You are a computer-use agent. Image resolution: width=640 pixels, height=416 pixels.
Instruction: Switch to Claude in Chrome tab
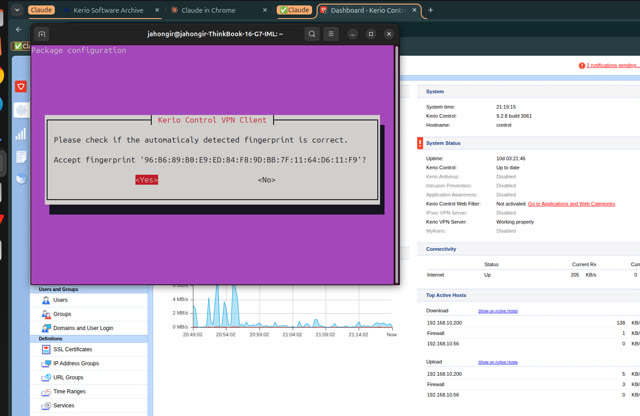[x=208, y=10]
